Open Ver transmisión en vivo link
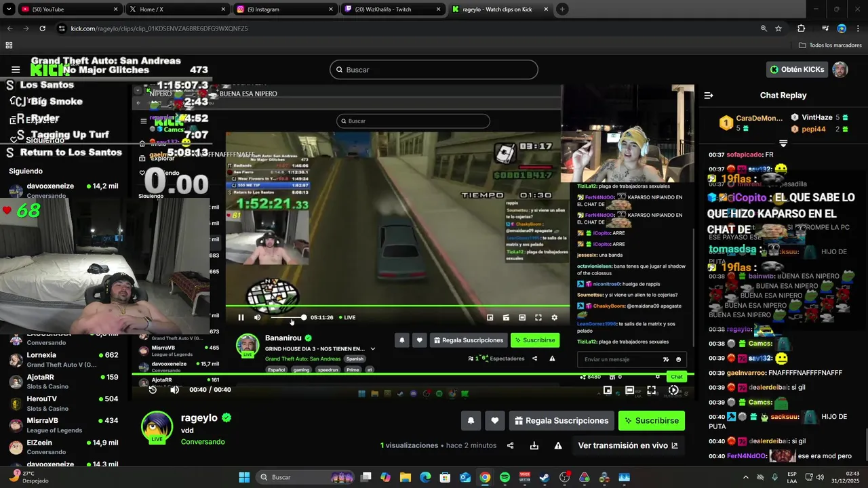The image size is (868, 488). point(628,445)
